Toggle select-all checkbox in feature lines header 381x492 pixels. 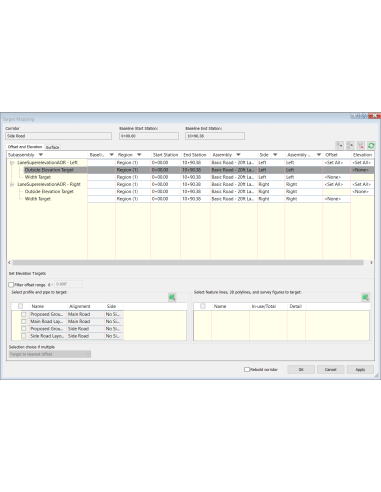203,306
